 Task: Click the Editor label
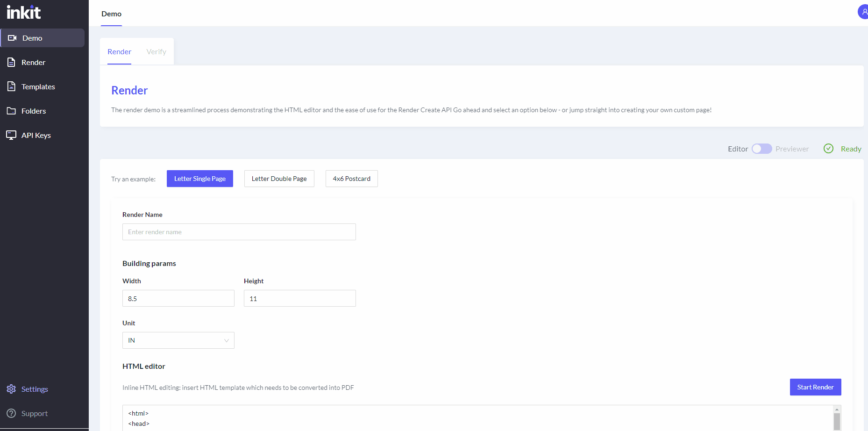[738, 149]
